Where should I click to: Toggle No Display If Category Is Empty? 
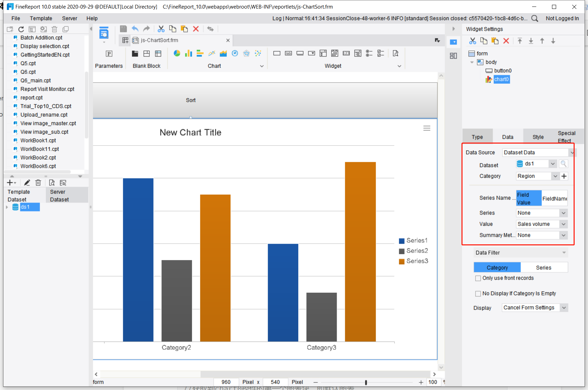point(478,294)
